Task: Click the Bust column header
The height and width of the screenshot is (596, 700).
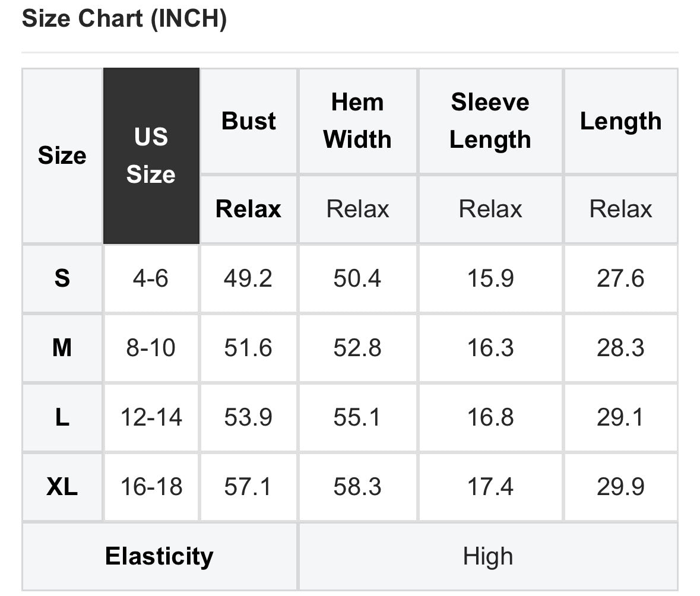Action: point(249,121)
